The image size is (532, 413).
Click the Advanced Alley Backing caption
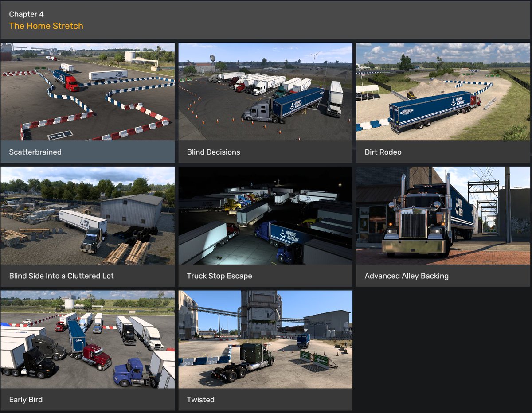[407, 276]
